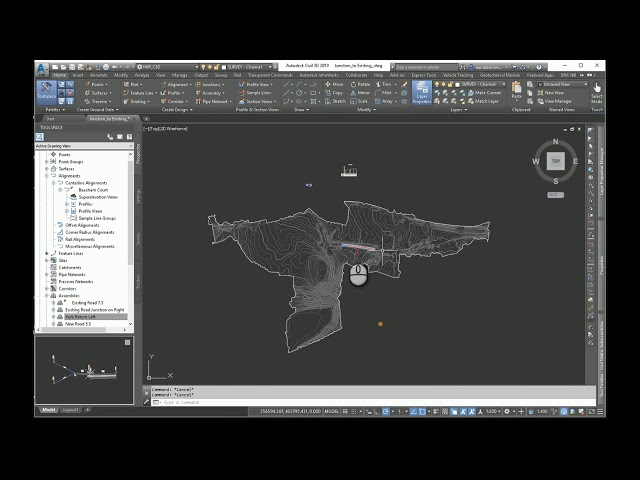Toggle lineweight display in status bar
This screenshot has width=640, height=480.
tap(436, 411)
